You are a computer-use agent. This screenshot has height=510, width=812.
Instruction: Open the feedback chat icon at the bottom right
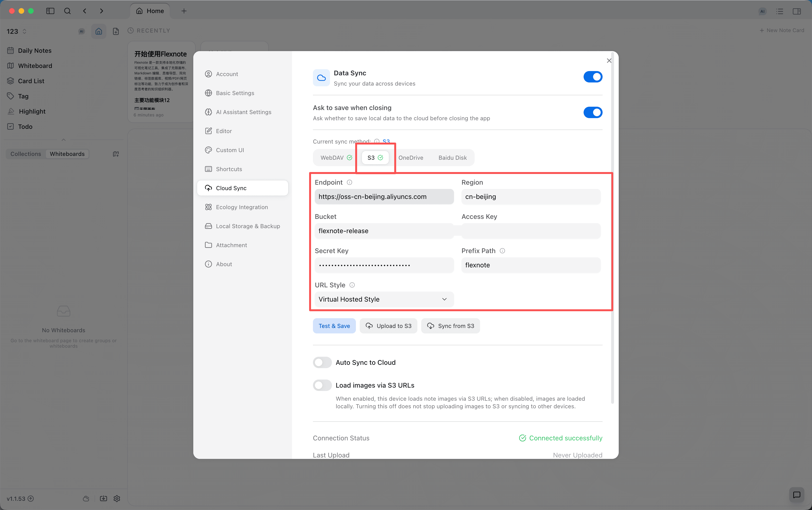pos(797,495)
